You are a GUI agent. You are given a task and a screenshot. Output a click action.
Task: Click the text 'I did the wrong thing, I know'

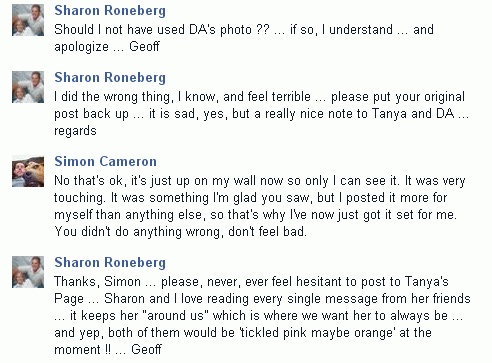click(135, 97)
